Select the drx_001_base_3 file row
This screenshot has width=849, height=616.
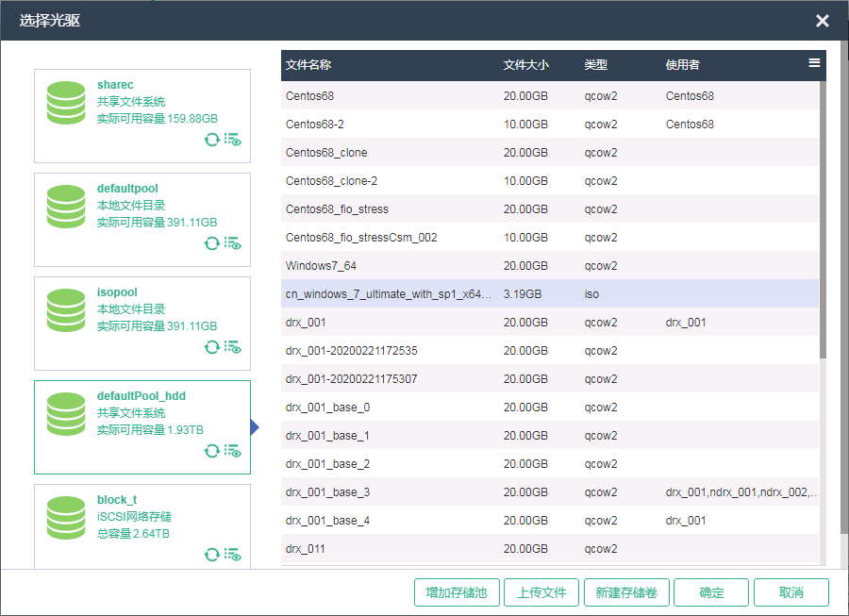pos(550,492)
